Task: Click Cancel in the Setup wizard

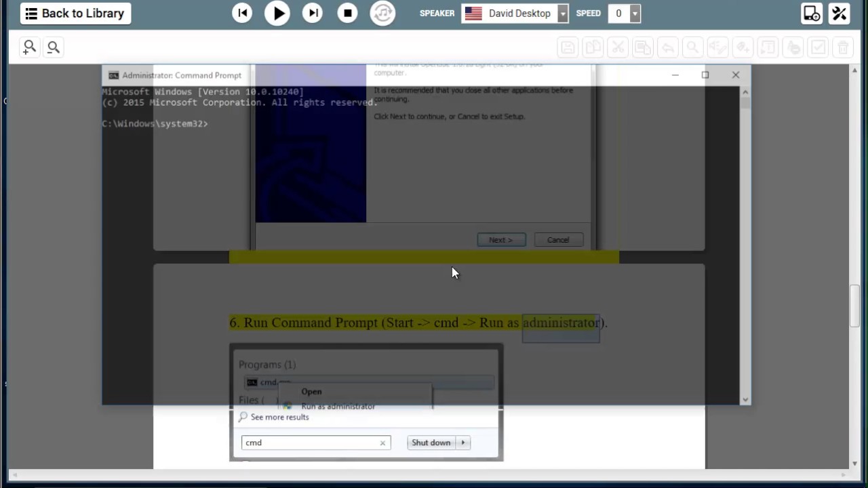Action: pyautogui.click(x=558, y=240)
